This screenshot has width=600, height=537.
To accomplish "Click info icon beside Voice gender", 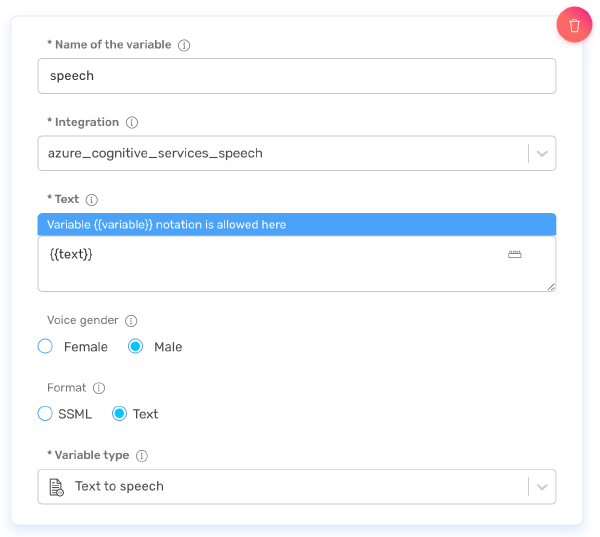I will [131, 321].
